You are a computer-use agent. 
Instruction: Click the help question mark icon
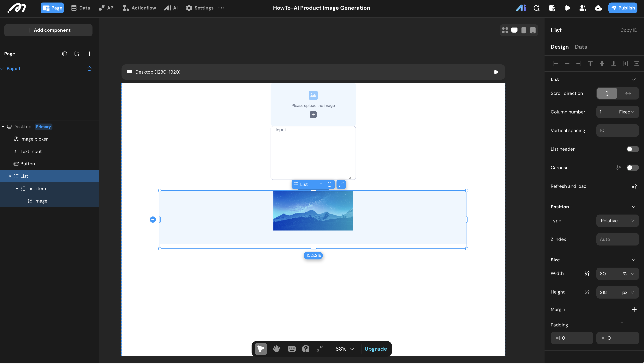point(306,349)
